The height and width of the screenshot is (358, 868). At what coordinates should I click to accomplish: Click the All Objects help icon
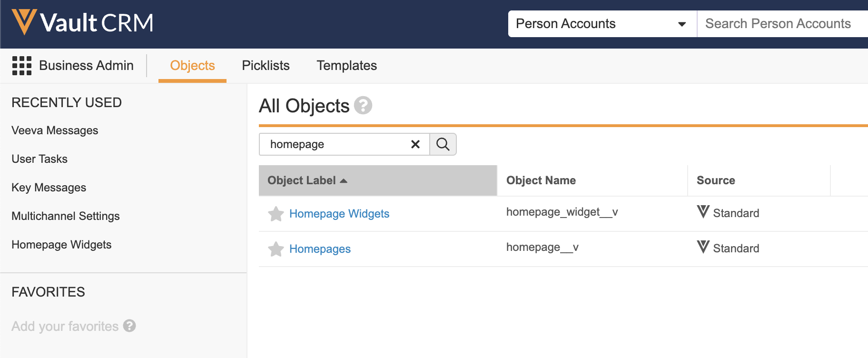coord(363,105)
